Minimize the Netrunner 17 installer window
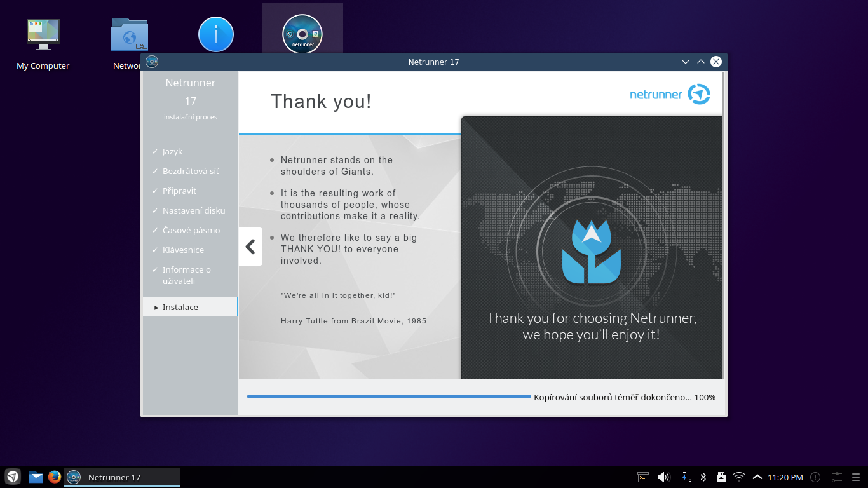Screen dimensions: 868x488 click(686, 62)
